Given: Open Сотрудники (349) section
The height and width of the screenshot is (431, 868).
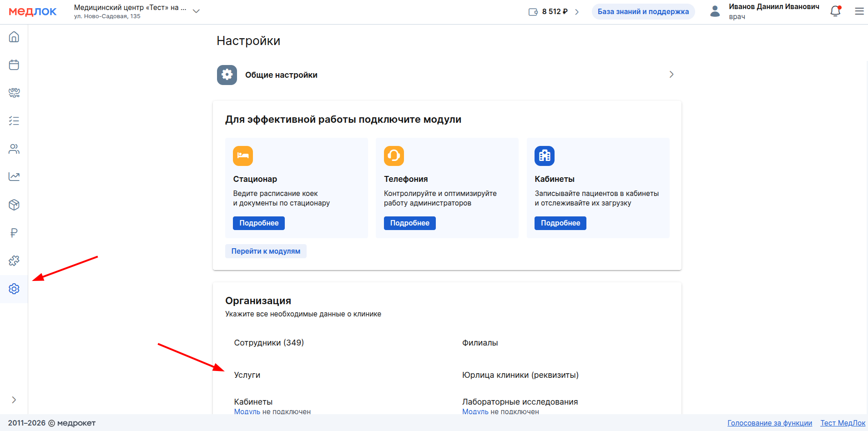Looking at the screenshot, I should point(269,343).
